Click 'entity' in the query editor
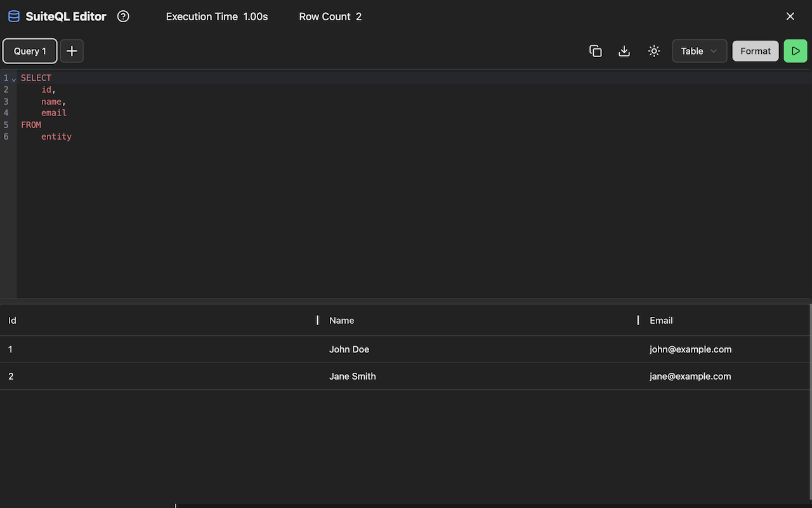The width and height of the screenshot is (812, 508). point(56,137)
